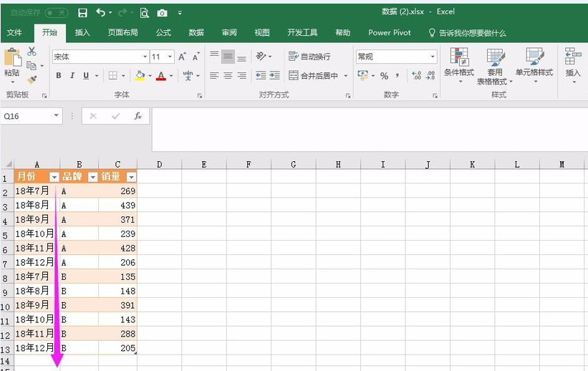Screen dimensions: 588x371
Task: Click the Insert Function fx icon
Action: (138, 116)
